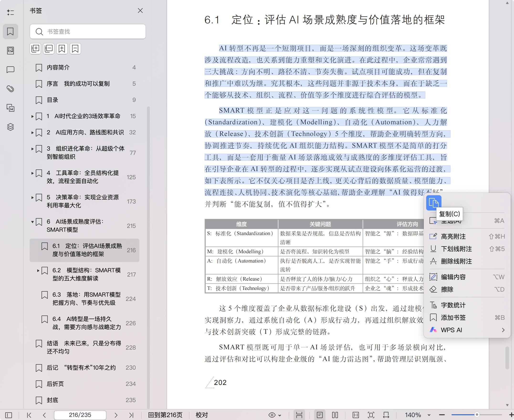Click the zoom slider handle
Viewport: 514px width, 420px height.
477,415
